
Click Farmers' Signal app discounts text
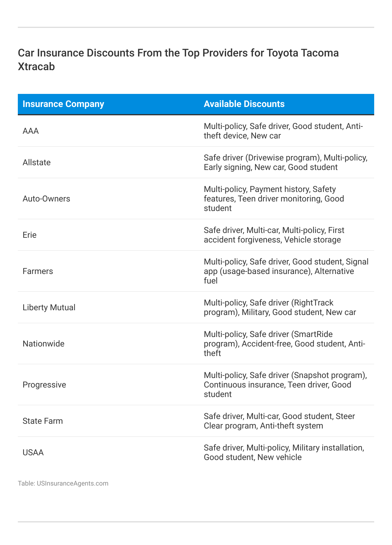pyautogui.click(x=286, y=271)
